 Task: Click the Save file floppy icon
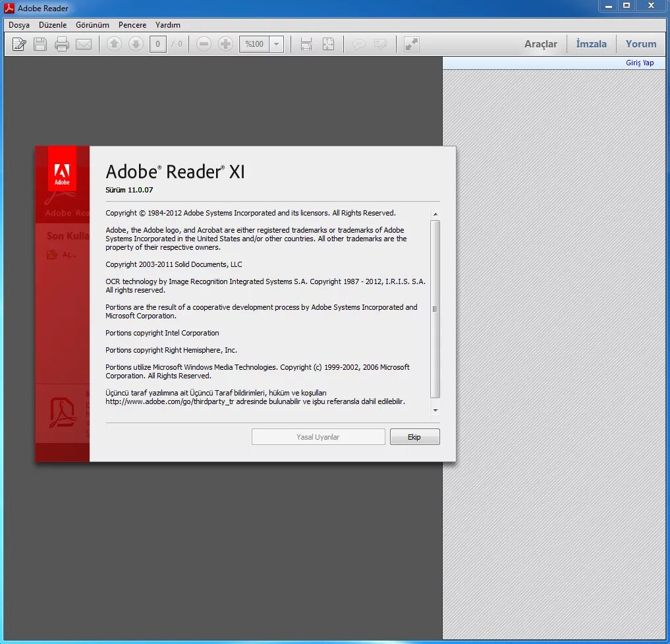click(x=40, y=44)
